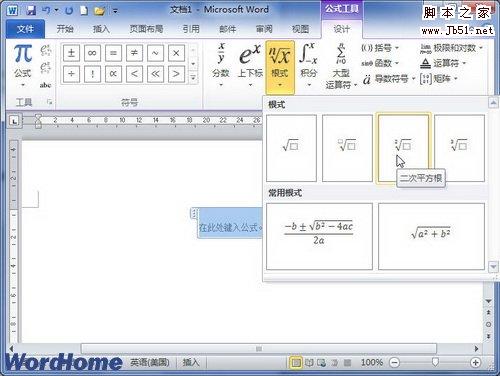The width and height of the screenshot is (500, 376).
Task: Insert the √(a²+b²) common radical
Action: tap(431, 236)
